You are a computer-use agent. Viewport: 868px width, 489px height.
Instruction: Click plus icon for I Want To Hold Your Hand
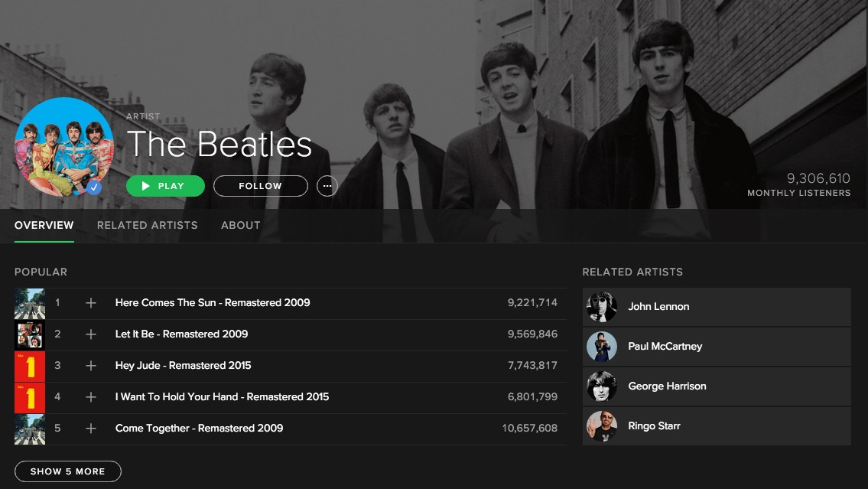[91, 397]
